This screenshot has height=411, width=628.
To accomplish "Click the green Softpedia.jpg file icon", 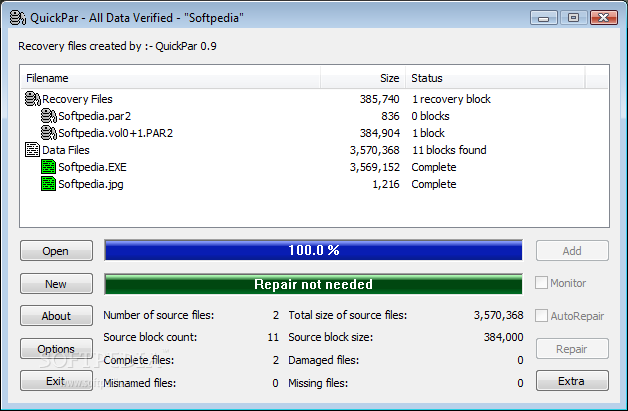I will (x=48, y=184).
